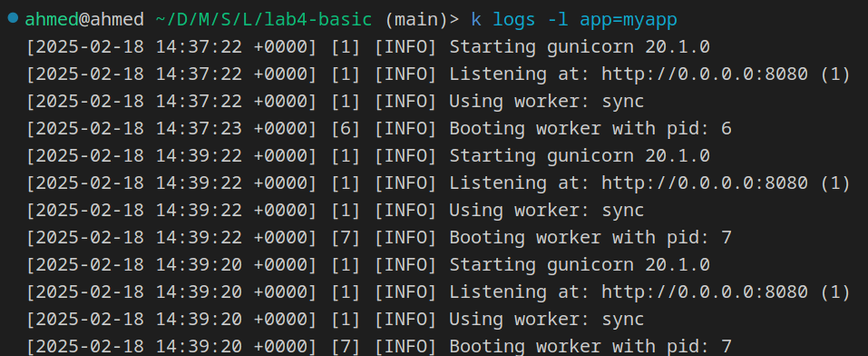Click 'Starting gunicorn 20.1.0' on the 14:39:22 line
This screenshot has width=868, height=356.
click(579, 156)
